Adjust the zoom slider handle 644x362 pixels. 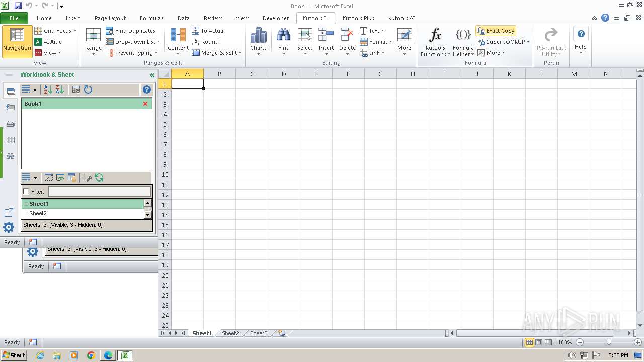[x=609, y=342]
